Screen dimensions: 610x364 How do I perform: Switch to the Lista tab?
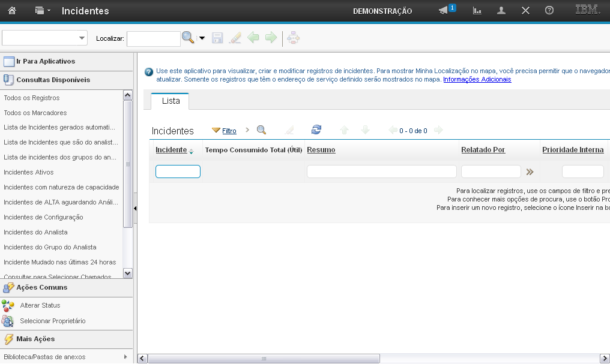(x=171, y=101)
